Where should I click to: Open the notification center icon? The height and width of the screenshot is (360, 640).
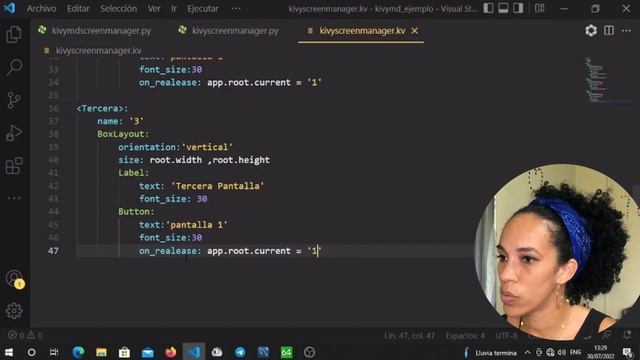pyautogui.click(x=627, y=352)
